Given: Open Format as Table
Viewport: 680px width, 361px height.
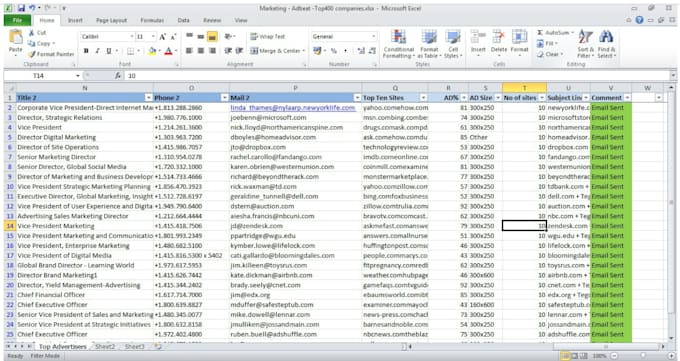Looking at the screenshot, I should click(x=428, y=44).
